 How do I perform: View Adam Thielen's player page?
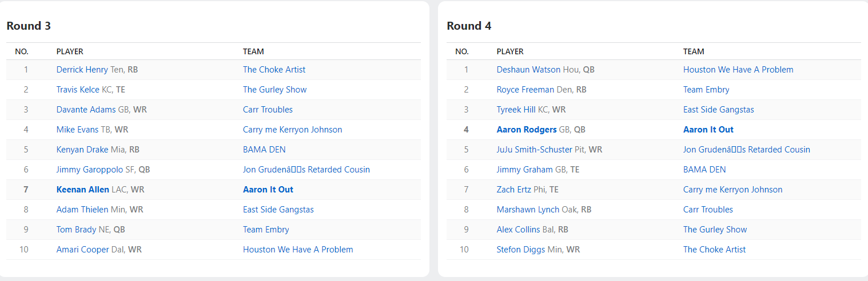[82, 210]
